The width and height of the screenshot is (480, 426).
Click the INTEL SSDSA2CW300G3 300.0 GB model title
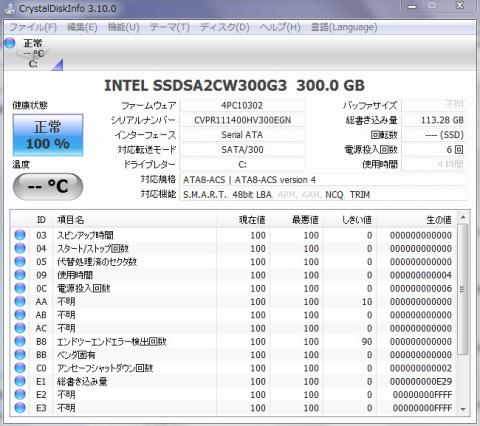[x=234, y=86]
